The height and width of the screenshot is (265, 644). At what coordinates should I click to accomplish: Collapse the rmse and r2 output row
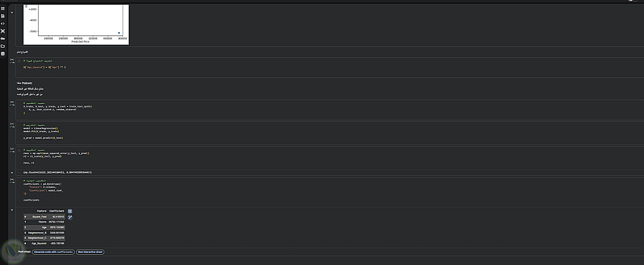[x=12, y=173]
